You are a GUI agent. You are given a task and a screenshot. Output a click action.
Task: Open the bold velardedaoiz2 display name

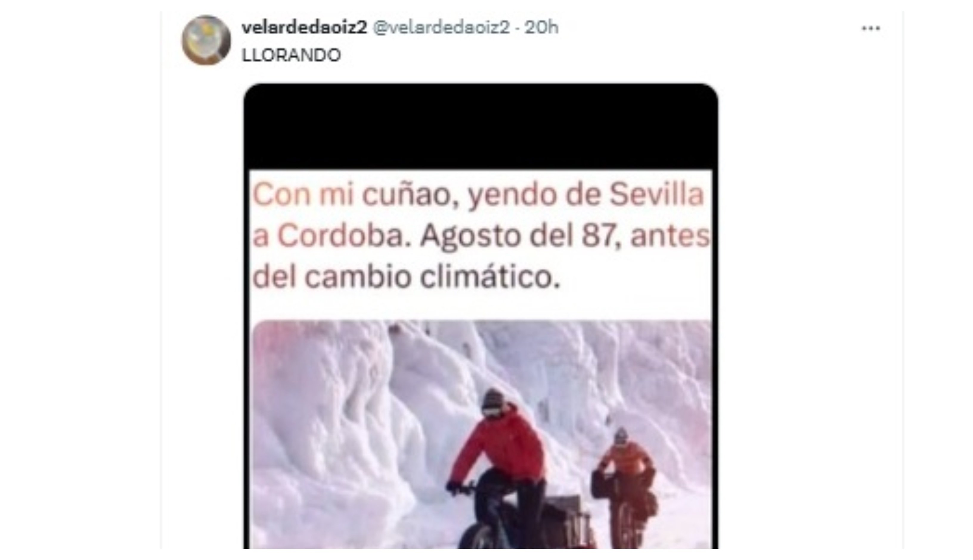point(304,27)
